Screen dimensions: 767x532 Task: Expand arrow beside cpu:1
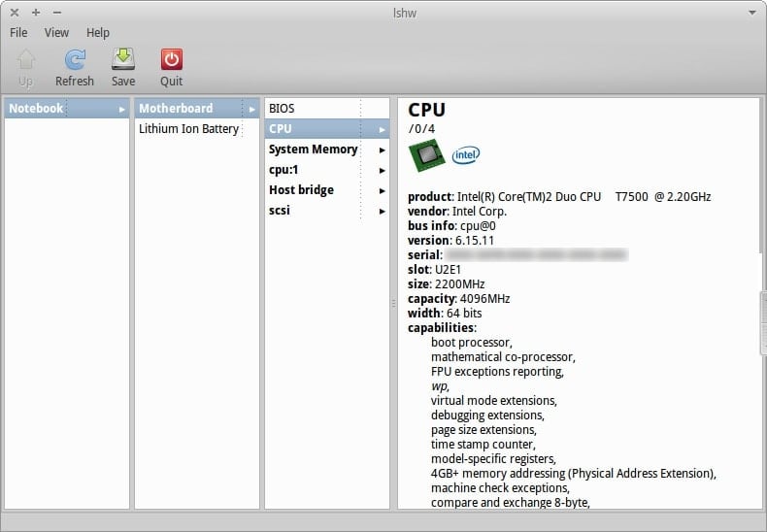[x=382, y=171]
